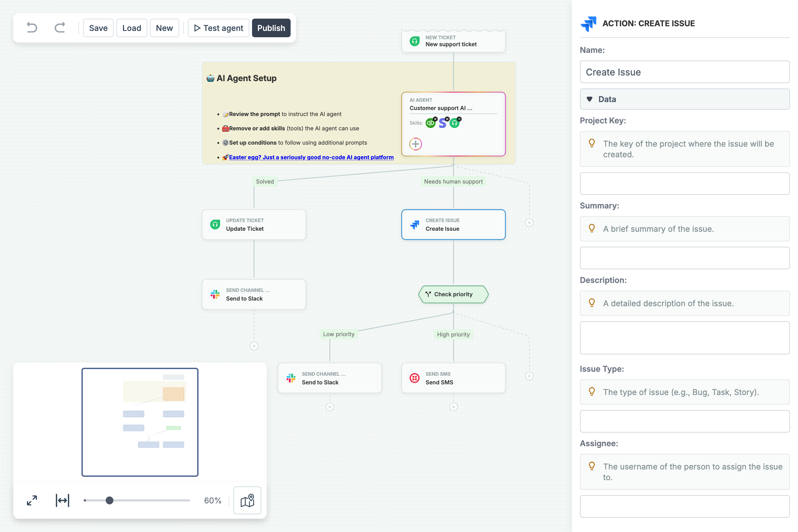Viewport: 798px width, 532px height.
Task: Click the headset icon on New support ticket trigger
Action: [x=414, y=41]
